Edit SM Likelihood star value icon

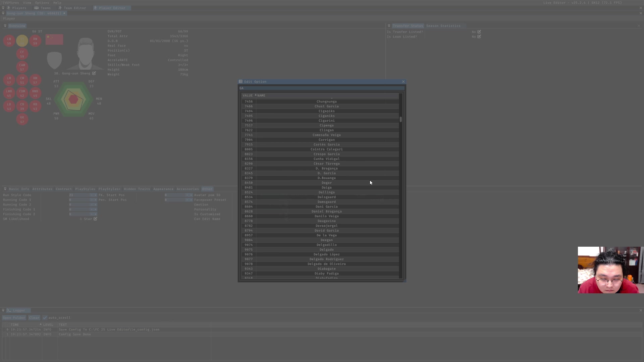95,219
